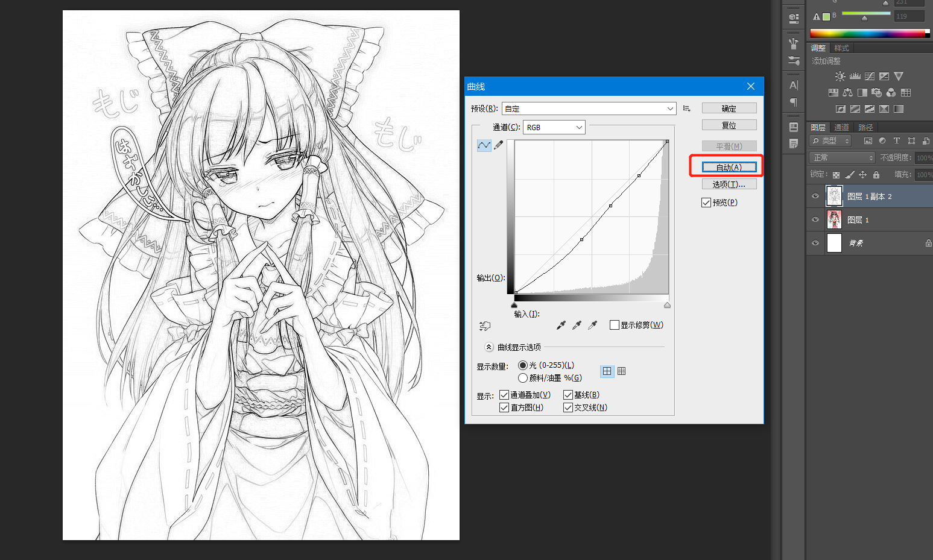Add an Invert adjustment

point(841,109)
